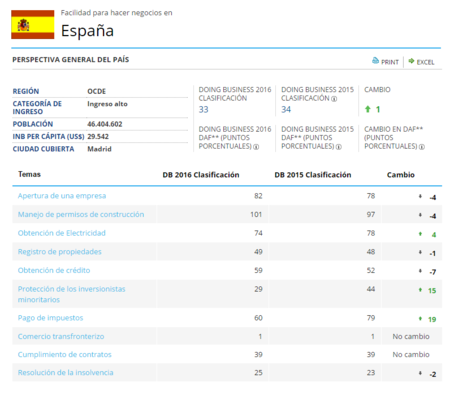Screen dimensions: 450x400
Task: Click green up arrow in Pago de impuestos row
Action: [420, 319]
